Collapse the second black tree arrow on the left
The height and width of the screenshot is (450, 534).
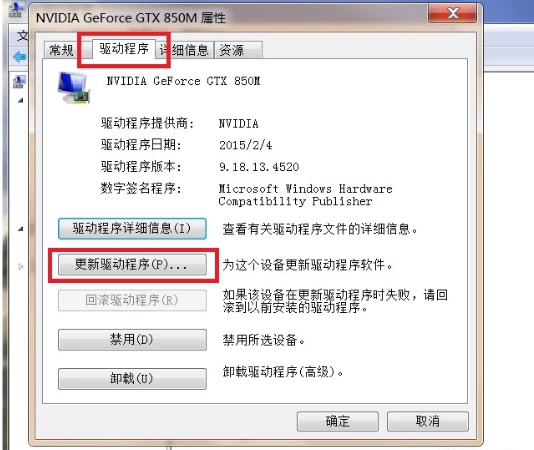[x=21, y=229]
